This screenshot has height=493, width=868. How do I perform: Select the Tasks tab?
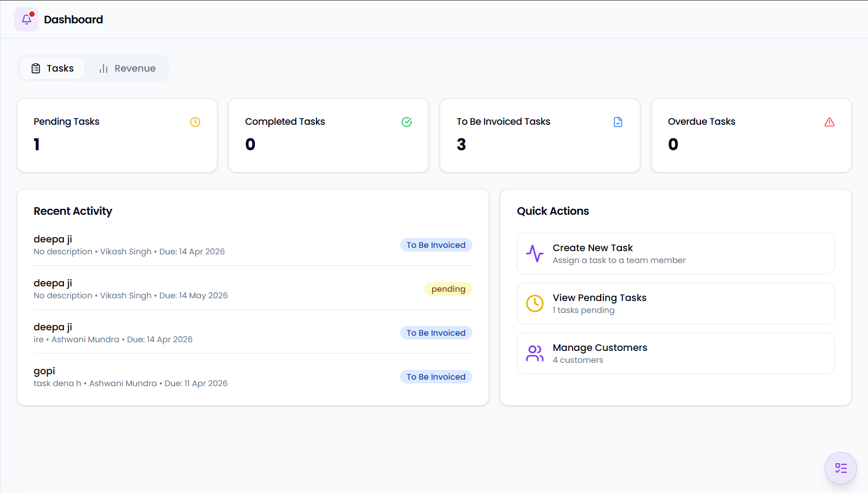point(52,68)
